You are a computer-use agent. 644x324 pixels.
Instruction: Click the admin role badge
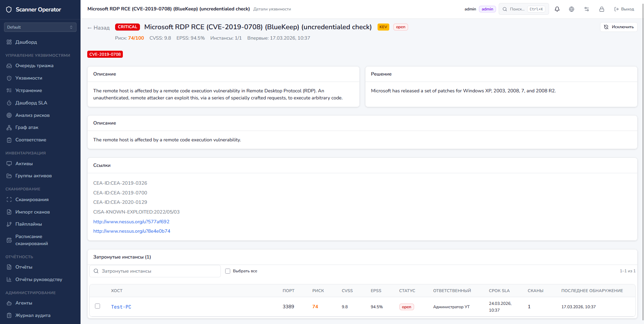[x=487, y=9]
